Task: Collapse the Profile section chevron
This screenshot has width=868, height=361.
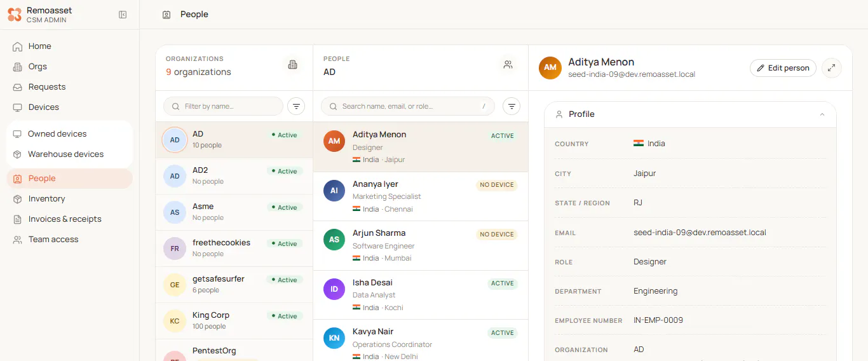Action: (x=822, y=114)
